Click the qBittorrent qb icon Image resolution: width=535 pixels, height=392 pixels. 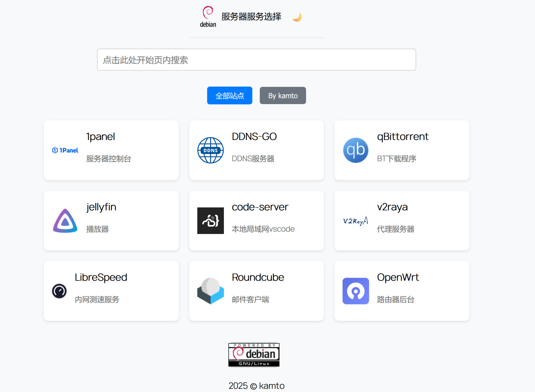[x=356, y=150]
